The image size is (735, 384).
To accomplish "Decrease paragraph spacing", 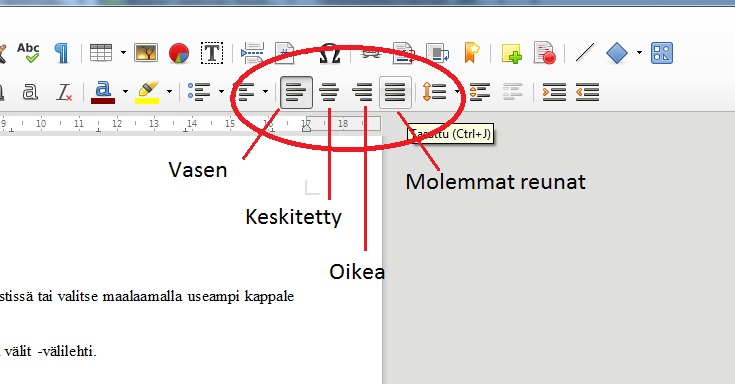I will pos(513,92).
